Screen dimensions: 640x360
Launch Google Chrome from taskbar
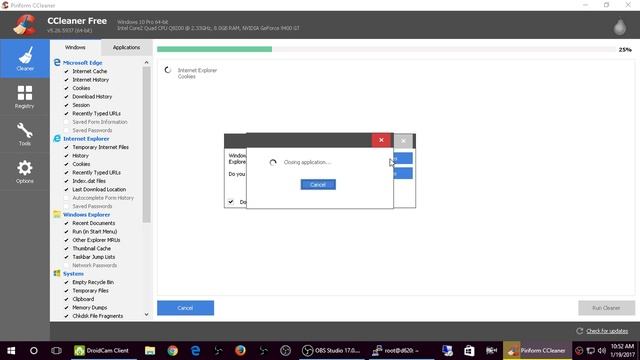tap(173, 351)
